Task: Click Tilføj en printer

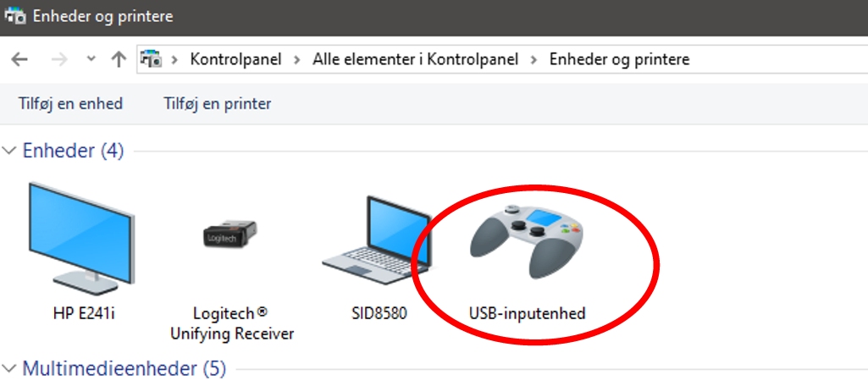Action: tap(217, 103)
